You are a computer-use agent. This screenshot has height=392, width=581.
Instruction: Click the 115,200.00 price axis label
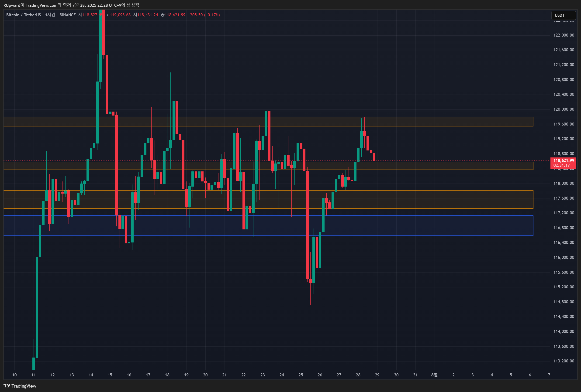click(564, 287)
